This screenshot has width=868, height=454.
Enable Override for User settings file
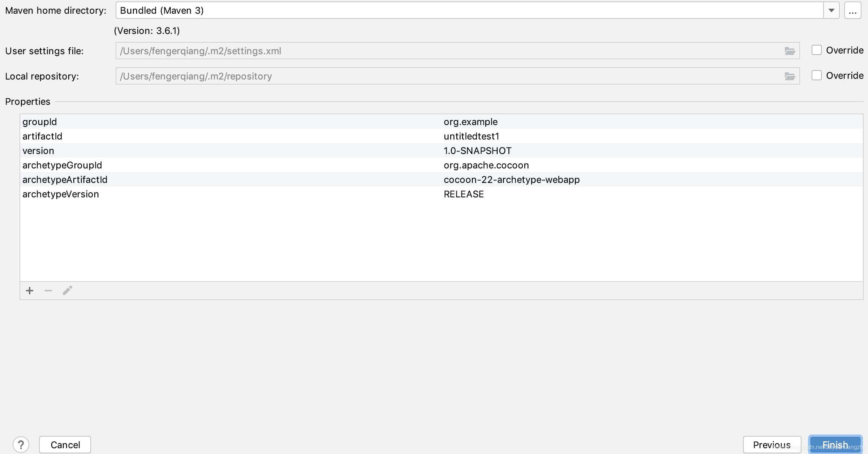tap(817, 50)
